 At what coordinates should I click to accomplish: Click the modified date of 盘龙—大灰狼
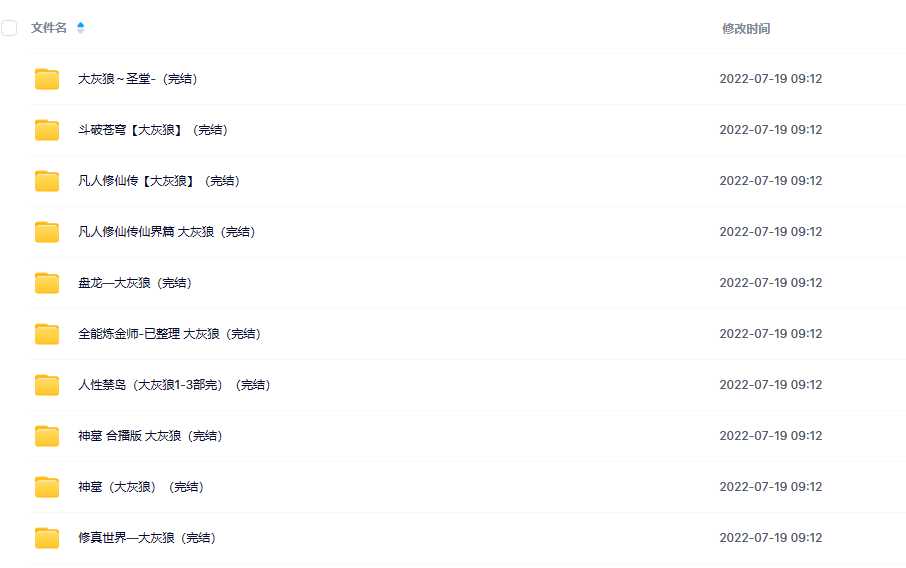tap(770, 283)
